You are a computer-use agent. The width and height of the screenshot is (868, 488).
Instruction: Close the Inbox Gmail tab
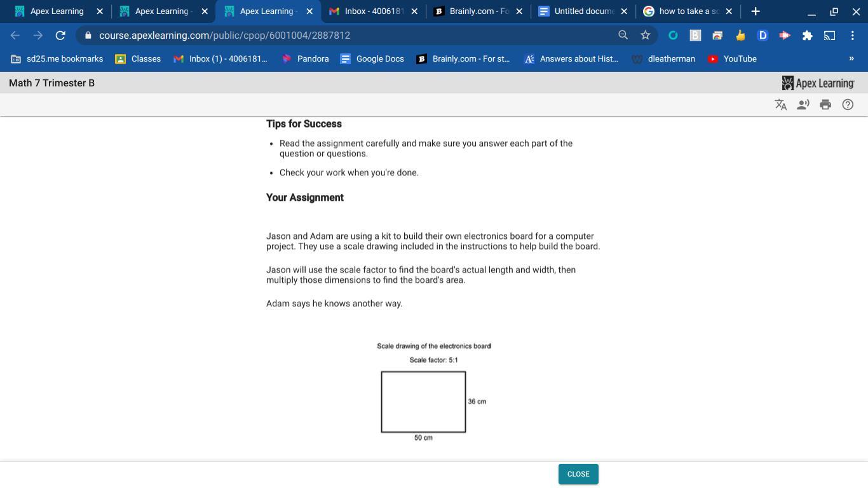tap(414, 11)
